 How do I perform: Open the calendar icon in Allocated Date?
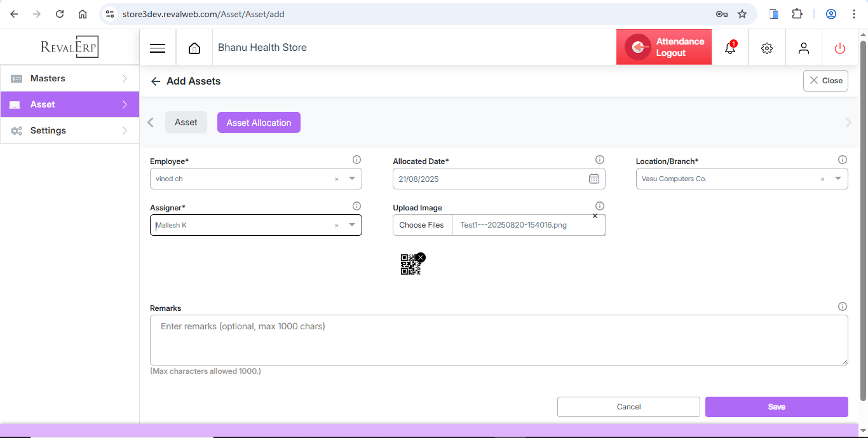pyautogui.click(x=593, y=179)
